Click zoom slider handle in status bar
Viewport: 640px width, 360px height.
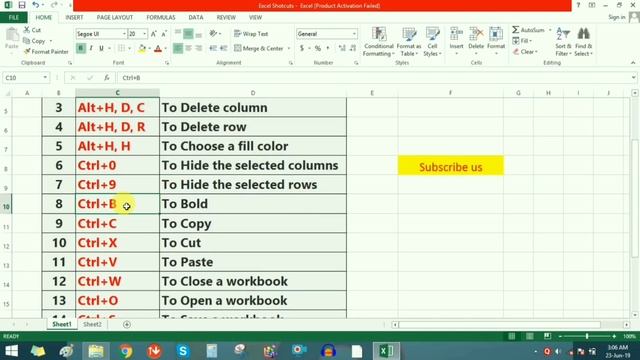click(x=587, y=336)
